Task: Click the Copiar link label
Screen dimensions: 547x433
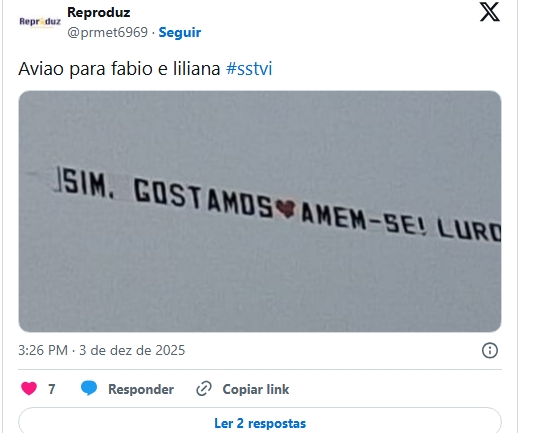Action: 256,389
